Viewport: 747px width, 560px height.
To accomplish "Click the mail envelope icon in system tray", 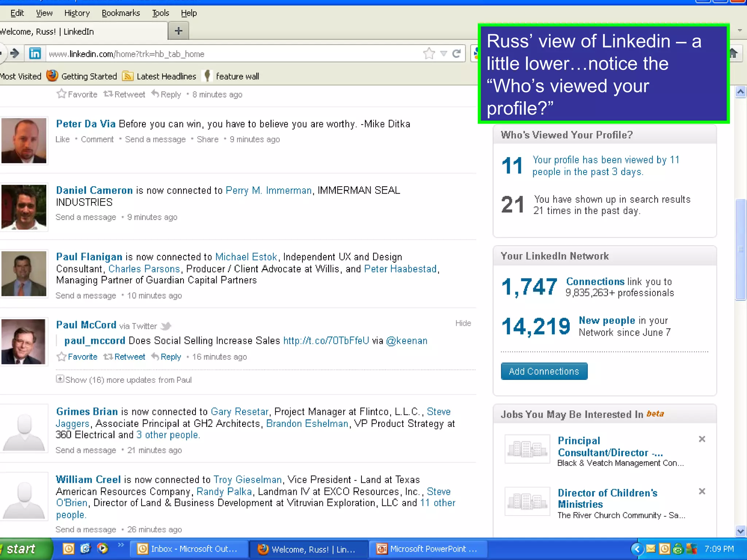I will pyautogui.click(x=651, y=548).
